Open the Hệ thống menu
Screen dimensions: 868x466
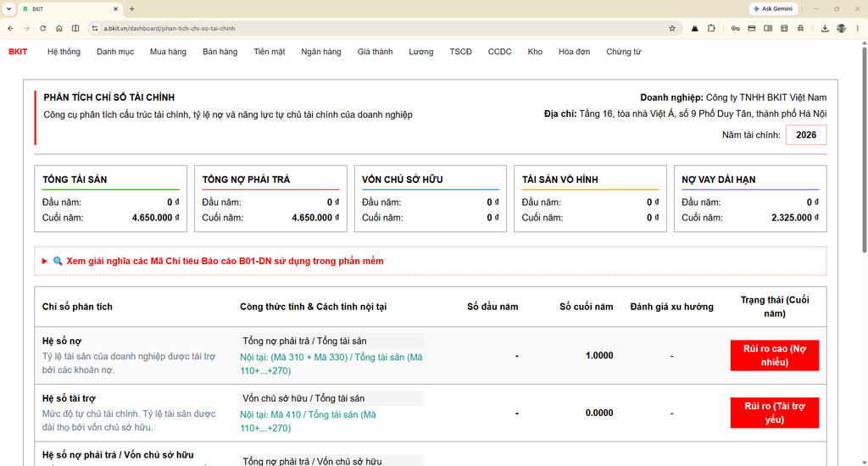click(x=64, y=52)
